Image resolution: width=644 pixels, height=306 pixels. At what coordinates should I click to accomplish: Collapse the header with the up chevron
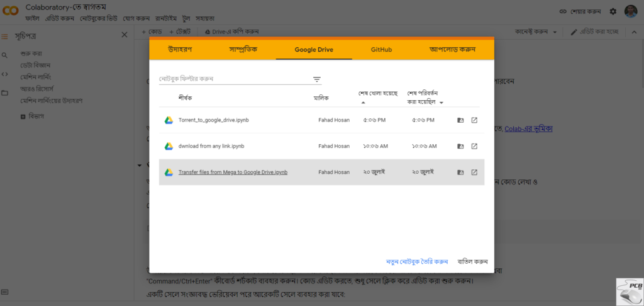pos(634,32)
